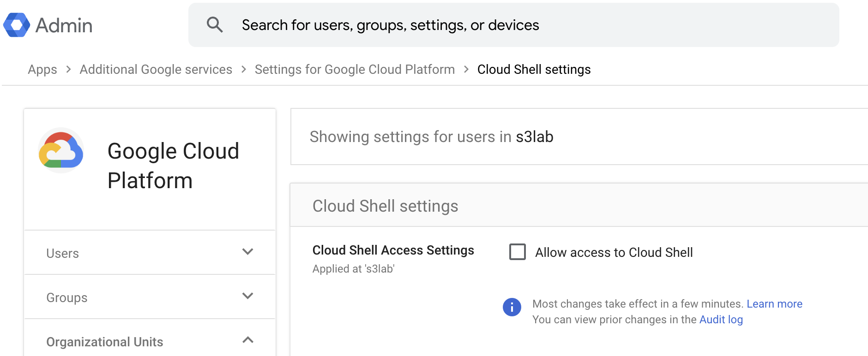868x356 pixels.
Task: Click the search magnifier icon
Action: (x=215, y=25)
